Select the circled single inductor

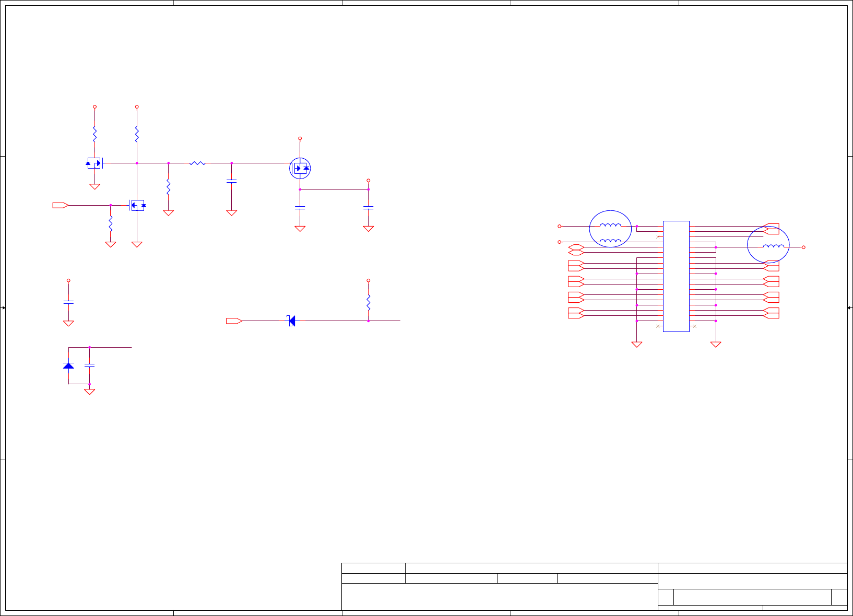click(x=768, y=244)
